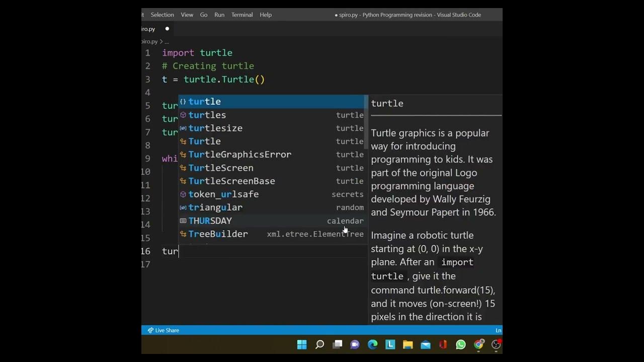This screenshot has width=644, height=362.
Task: Click the class icon beside 'TurtleScreenBase'
Action: pos(183,181)
